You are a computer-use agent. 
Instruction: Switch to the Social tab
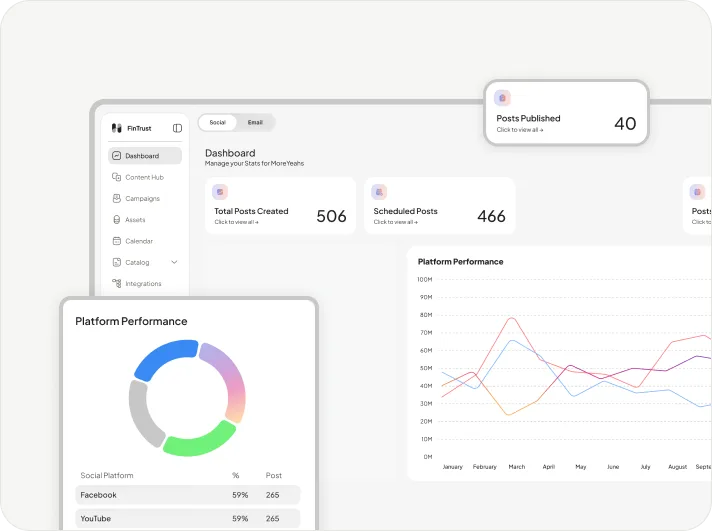[x=218, y=123]
